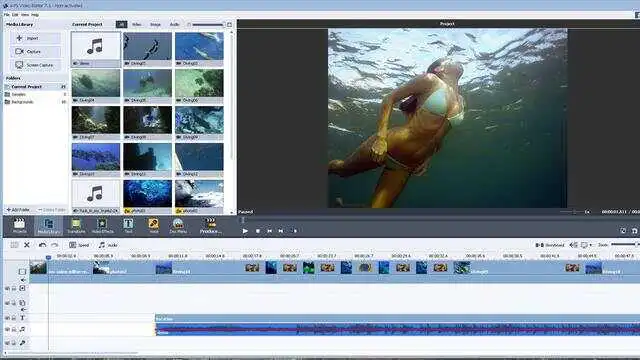Switch to the Video filter tab

point(136,24)
